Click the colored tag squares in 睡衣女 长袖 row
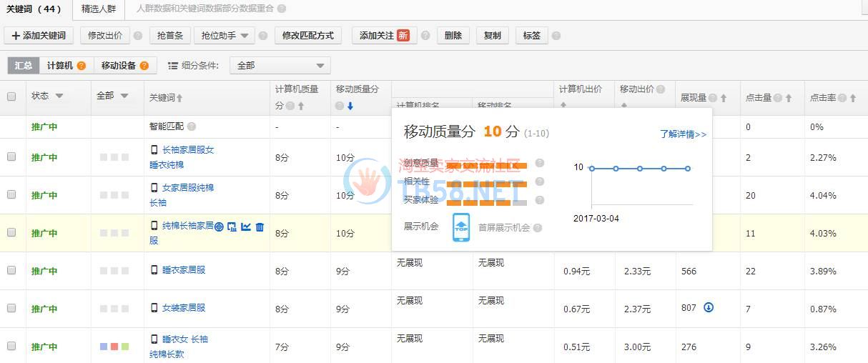This screenshot has height=363, width=868. (x=114, y=347)
